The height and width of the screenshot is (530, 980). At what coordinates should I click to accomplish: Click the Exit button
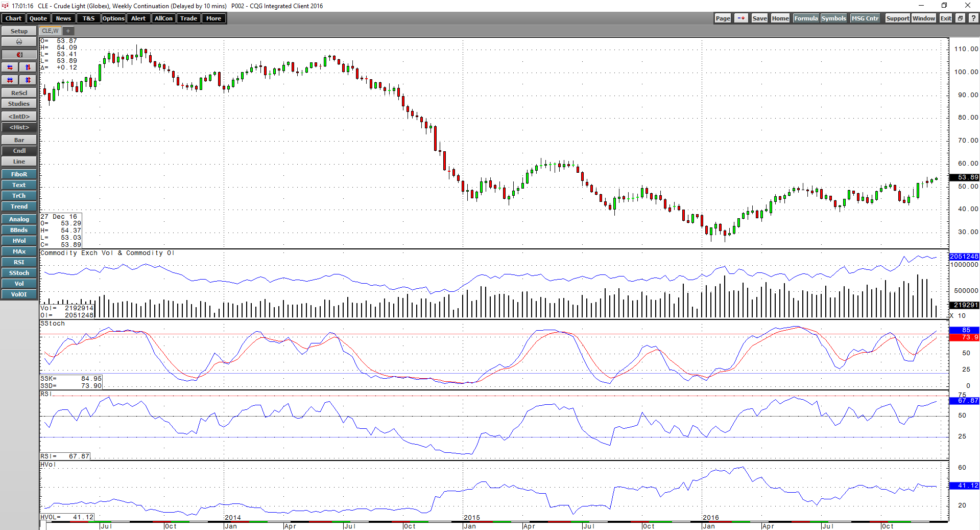946,18
